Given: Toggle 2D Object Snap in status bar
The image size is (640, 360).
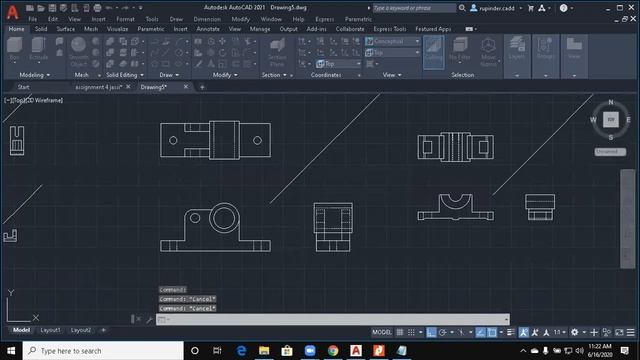Looking at the screenshot, I should tap(492, 332).
